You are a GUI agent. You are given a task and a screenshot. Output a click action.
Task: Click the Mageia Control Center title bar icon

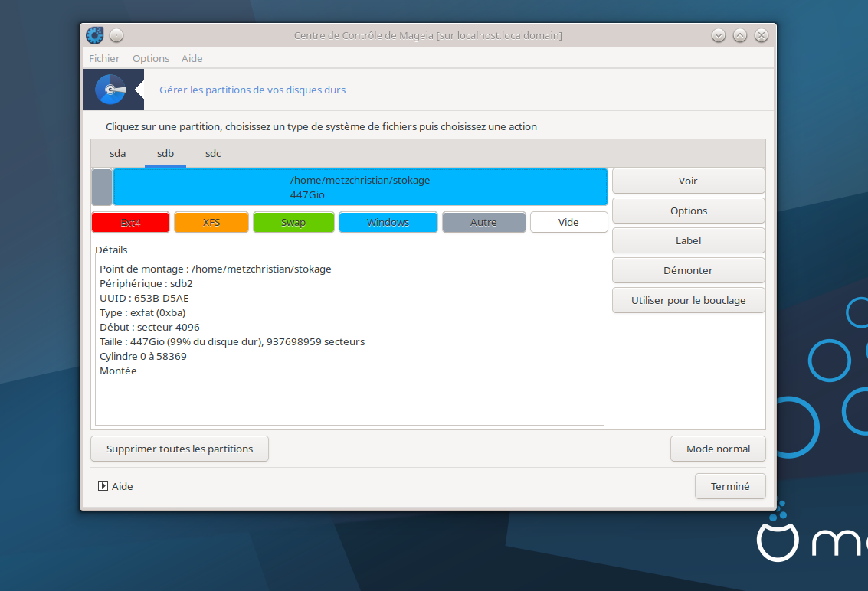tap(95, 35)
